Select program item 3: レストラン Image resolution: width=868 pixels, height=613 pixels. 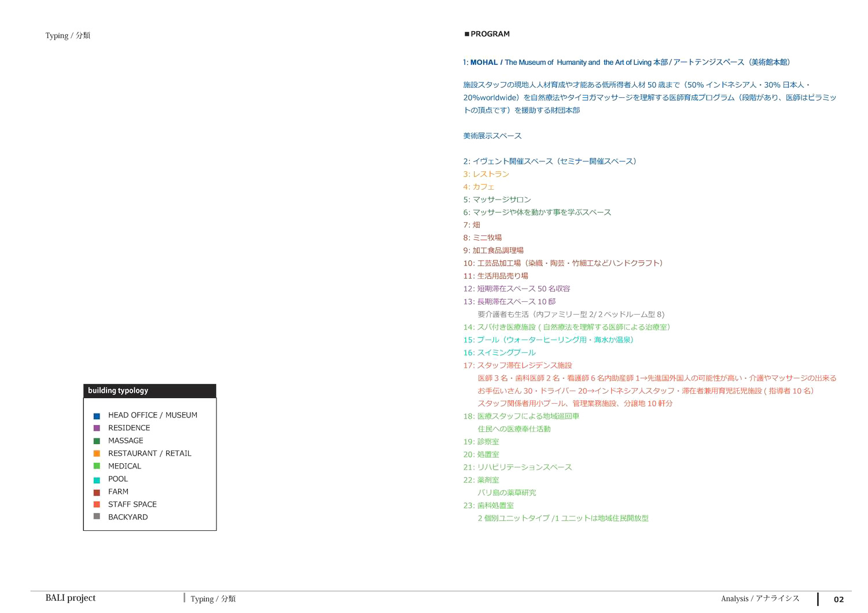(486, 174)
